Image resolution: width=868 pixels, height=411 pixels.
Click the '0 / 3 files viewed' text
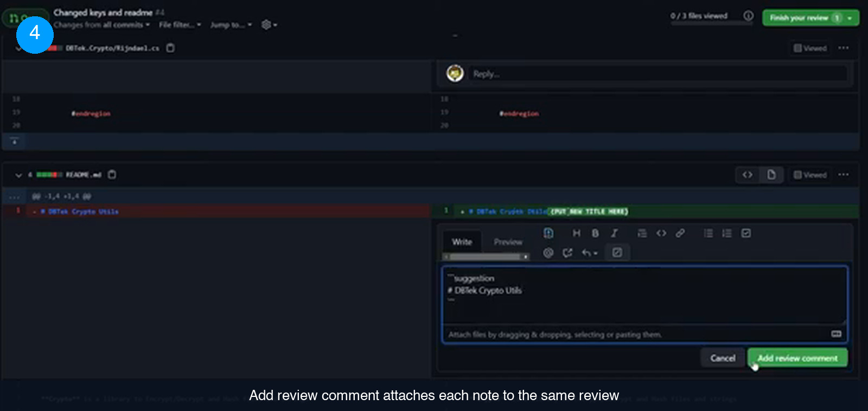click(x=698, y=16)
